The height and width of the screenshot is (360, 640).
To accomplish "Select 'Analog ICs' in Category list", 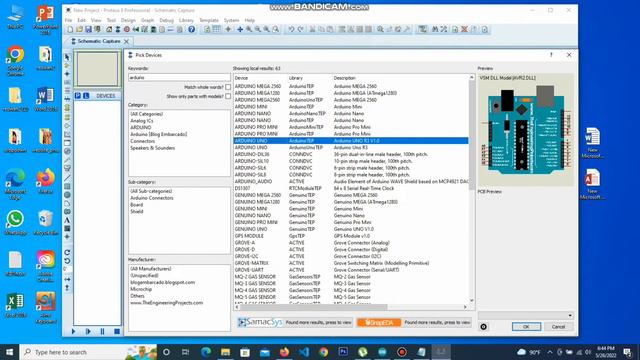I will [142, 121].
